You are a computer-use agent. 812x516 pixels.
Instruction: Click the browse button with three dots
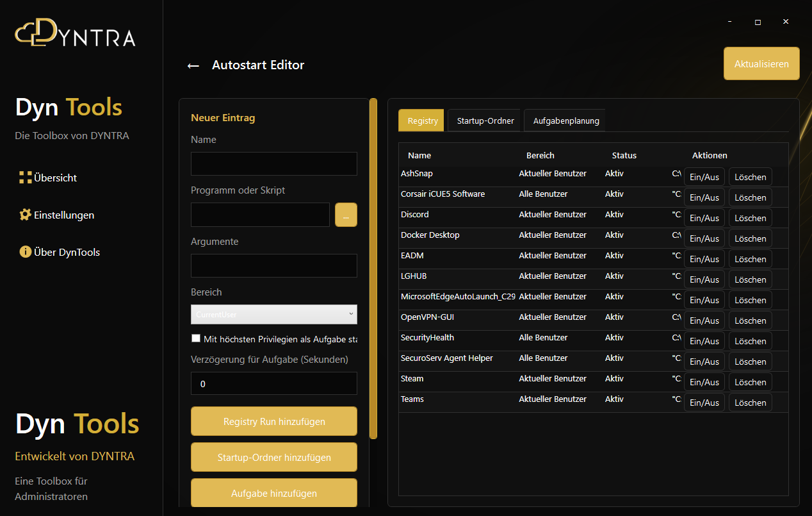tap(346, 215)
